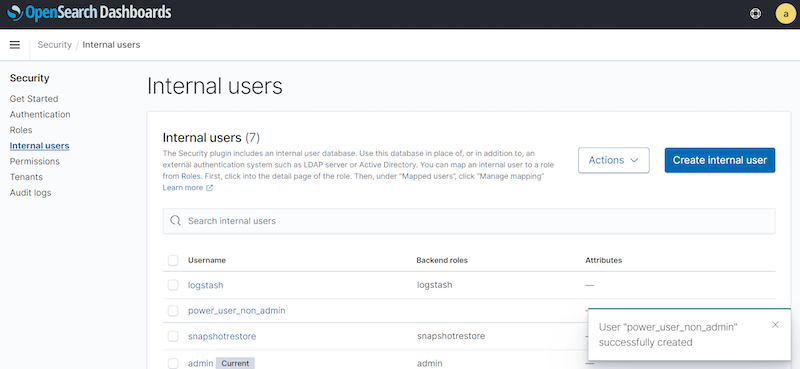The image size is (800, 369).
Task: Click the logstash backend role cell
Action: pos(434,285)
